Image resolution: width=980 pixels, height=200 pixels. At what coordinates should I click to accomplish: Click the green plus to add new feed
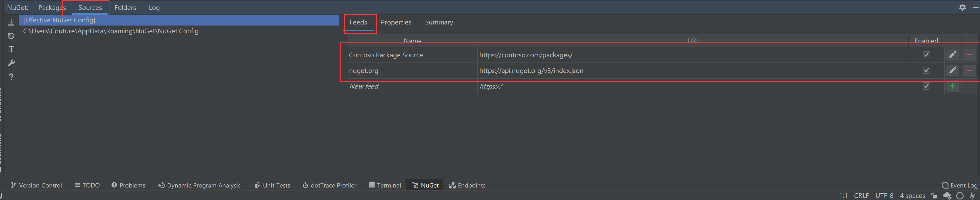point(952,86)
